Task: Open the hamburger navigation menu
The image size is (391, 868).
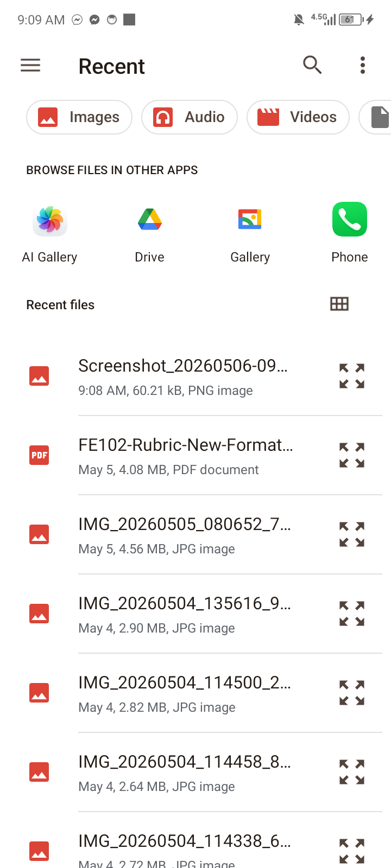Action: pyautogui.click(x=30, y=66)
